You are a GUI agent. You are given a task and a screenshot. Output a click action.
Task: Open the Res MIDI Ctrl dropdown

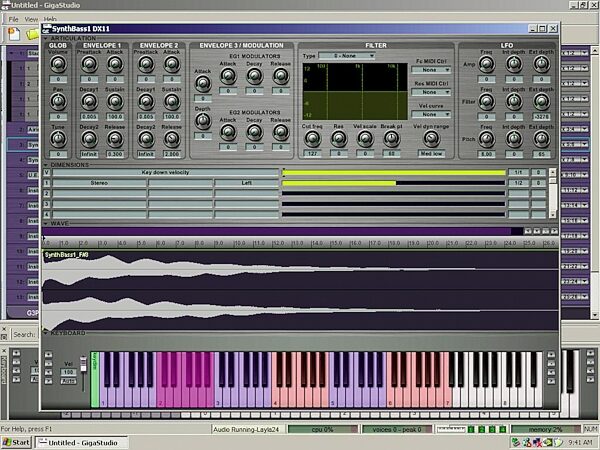[x=431, y=92]
